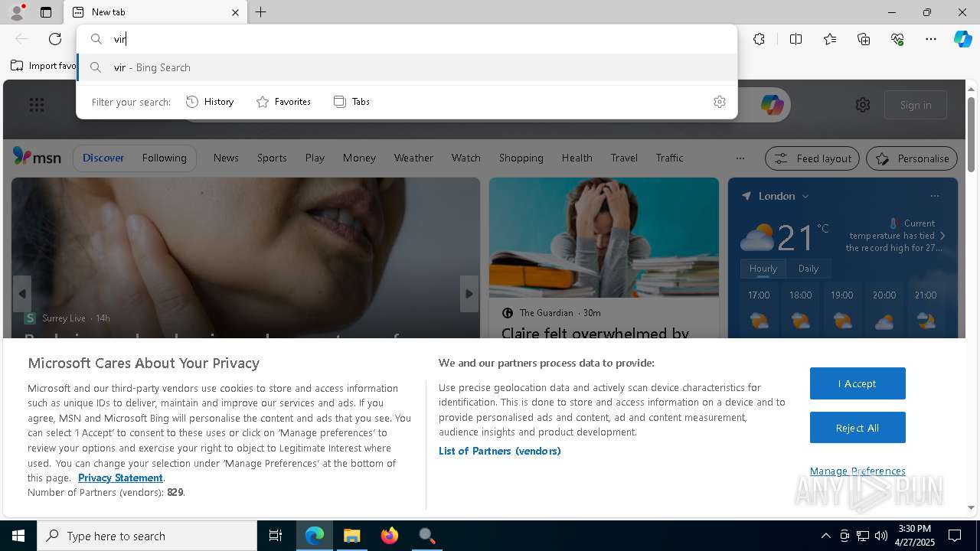This screenshot has height=551, width=980.
Task: Open page settings gear icon
Action: [863, 105]
